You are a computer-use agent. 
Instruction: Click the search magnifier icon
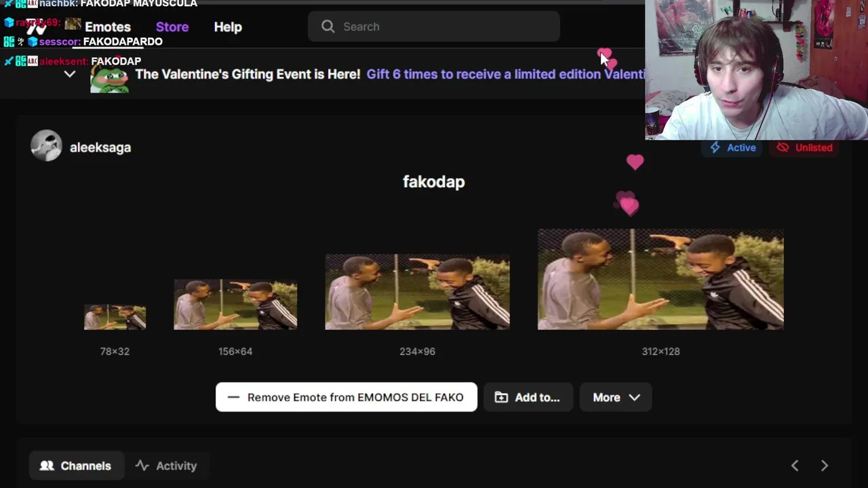click(x=328, y=26)
